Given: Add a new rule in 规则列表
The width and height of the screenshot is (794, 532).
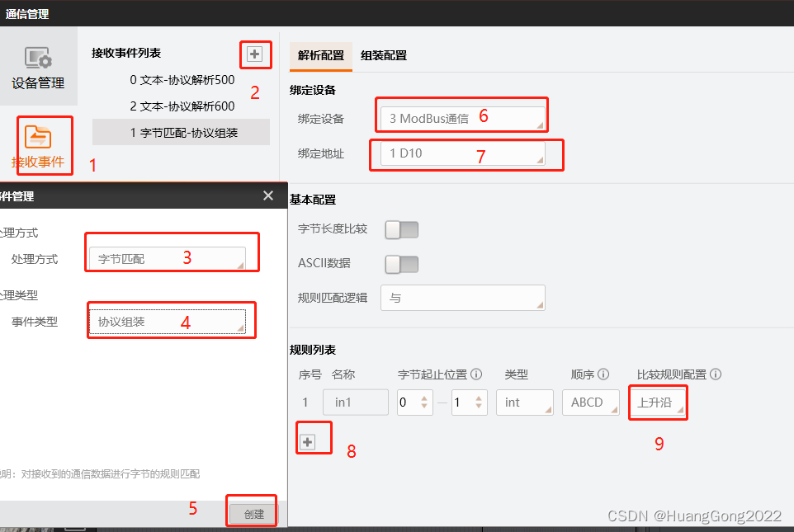Looking at the screenshot, I should click(x=307, y=442).
